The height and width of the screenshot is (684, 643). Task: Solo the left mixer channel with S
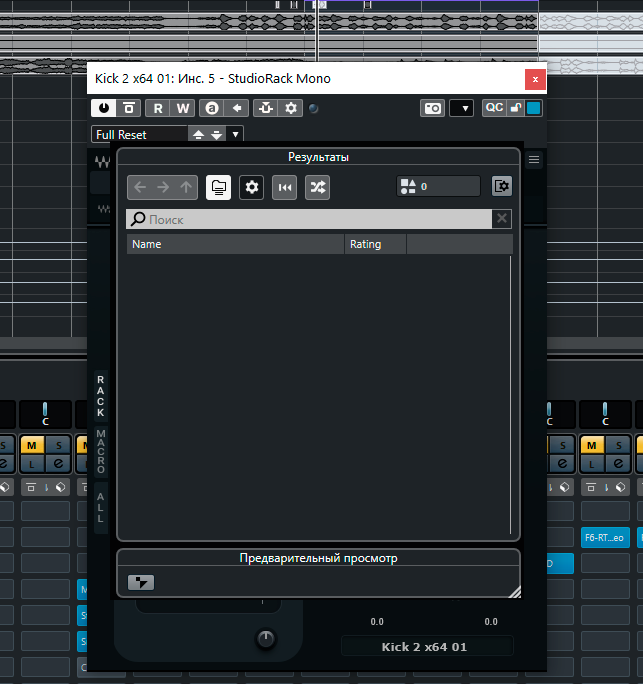point(58,445)
